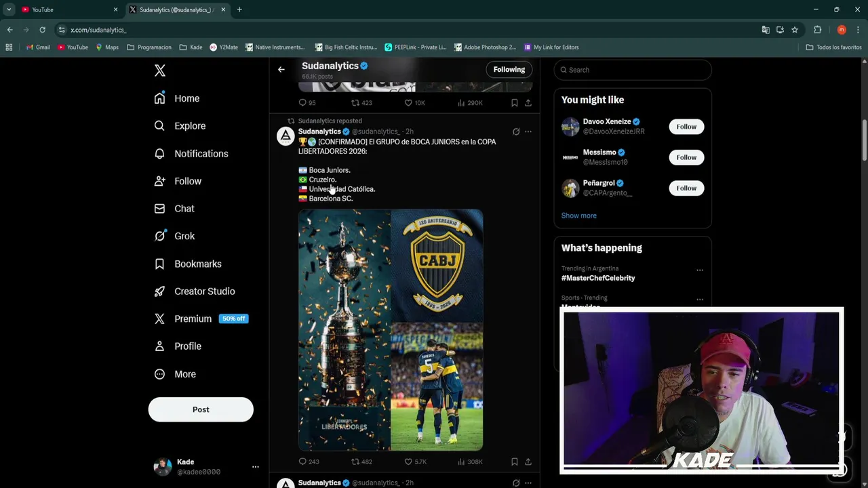Open #MasterChefCelebrity trend
868x488 pixels.
[x=598, y=278]
